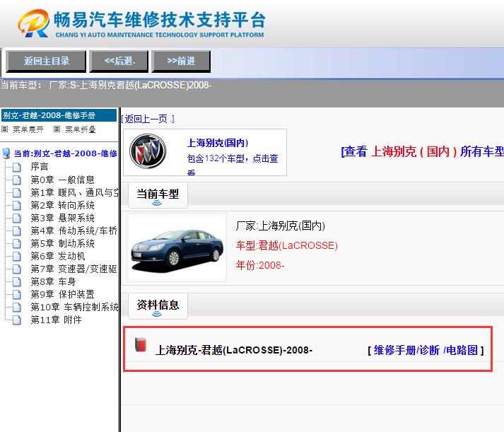Open the 上海别克(国内) brand link
Image resolution: width=504 pixels, height=432 pixels.
point(218,143)
